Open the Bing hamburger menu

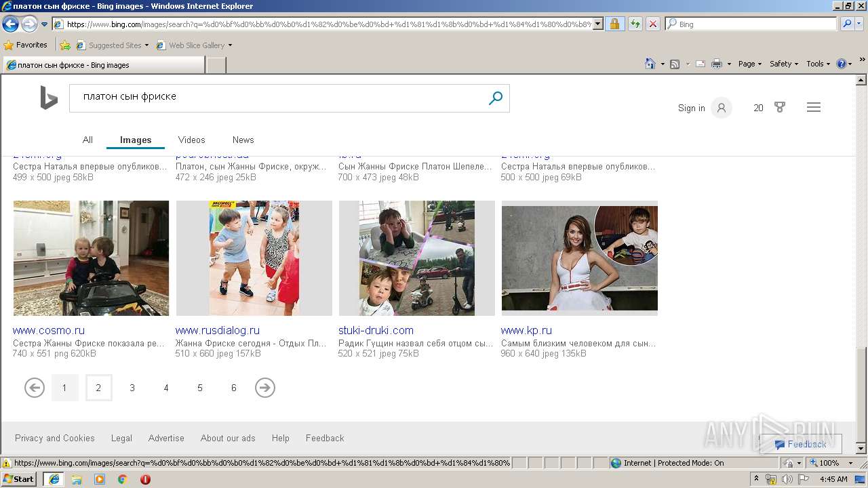[x=814, y=108]
